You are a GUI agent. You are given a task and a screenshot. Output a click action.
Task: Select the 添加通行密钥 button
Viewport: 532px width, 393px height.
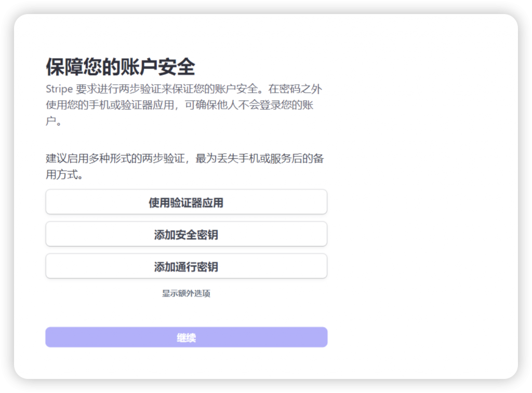click(x=187, y=266)
